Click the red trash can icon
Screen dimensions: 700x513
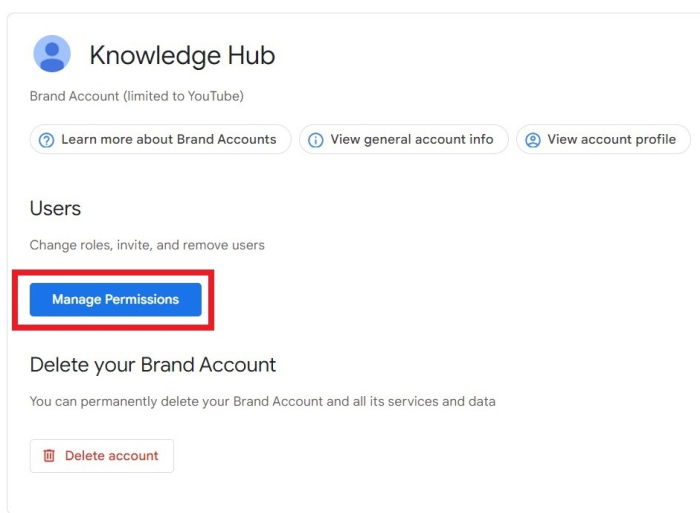pyautogui.click(x=49, y=456)
